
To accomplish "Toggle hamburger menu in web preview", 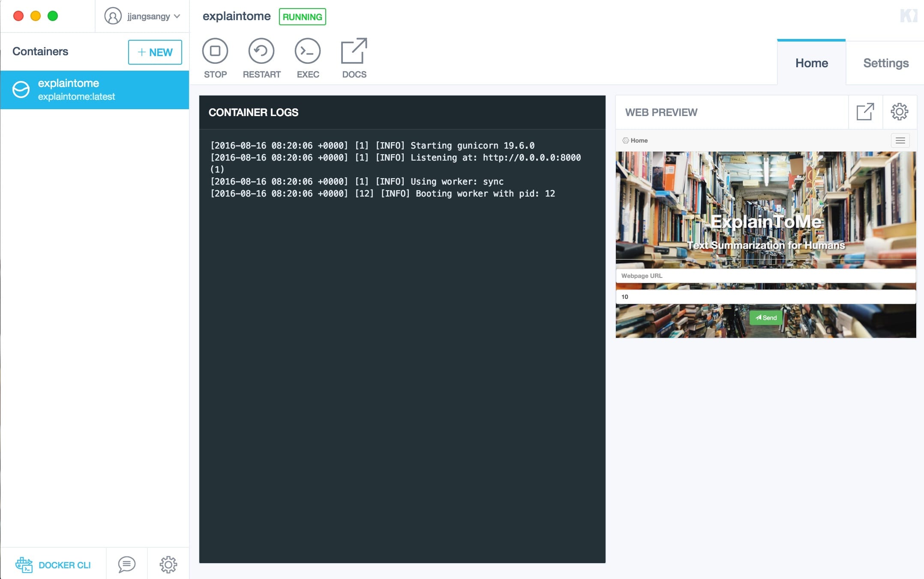I will point(900,140).
